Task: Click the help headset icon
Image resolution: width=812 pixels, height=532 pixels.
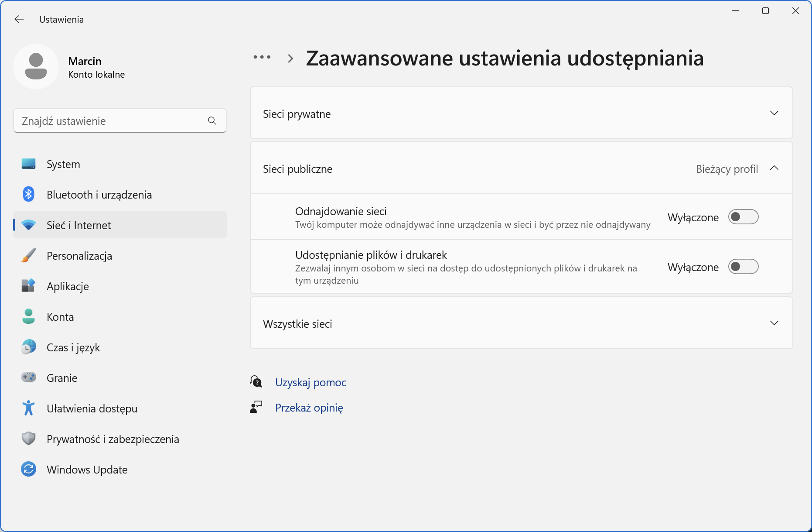Action: tap(256, 382)
